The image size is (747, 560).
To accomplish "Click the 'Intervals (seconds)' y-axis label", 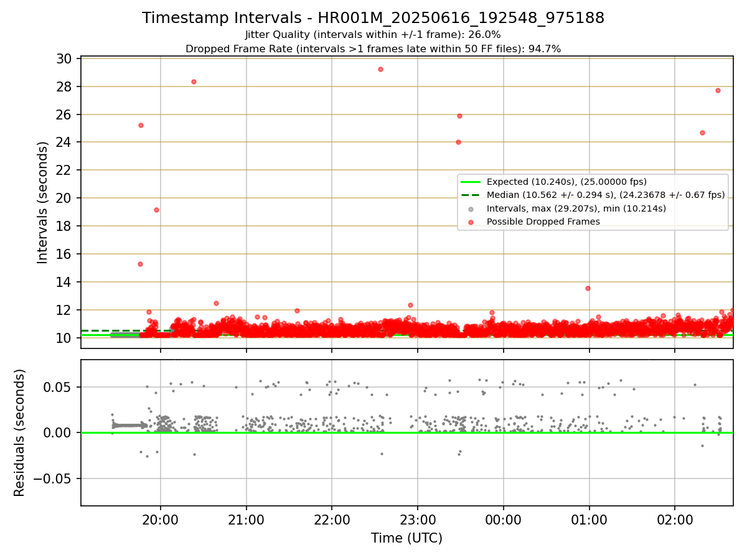I will [43, 202].
